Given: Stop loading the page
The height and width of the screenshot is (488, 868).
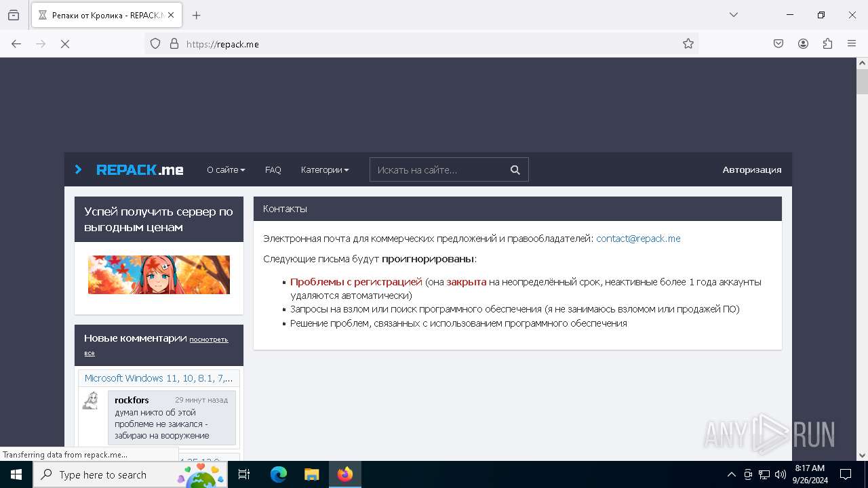Looking at the screenshot, I should coord(65,43).
